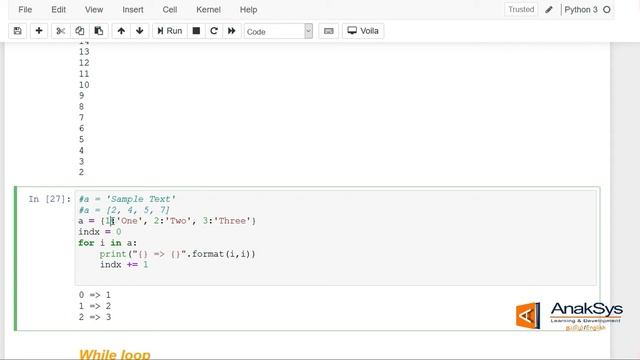Image resolution: width=640 pixels, height=360 pixels.
Task: Open the View menu
Action: pyautogui.click(x=94, y=9)
